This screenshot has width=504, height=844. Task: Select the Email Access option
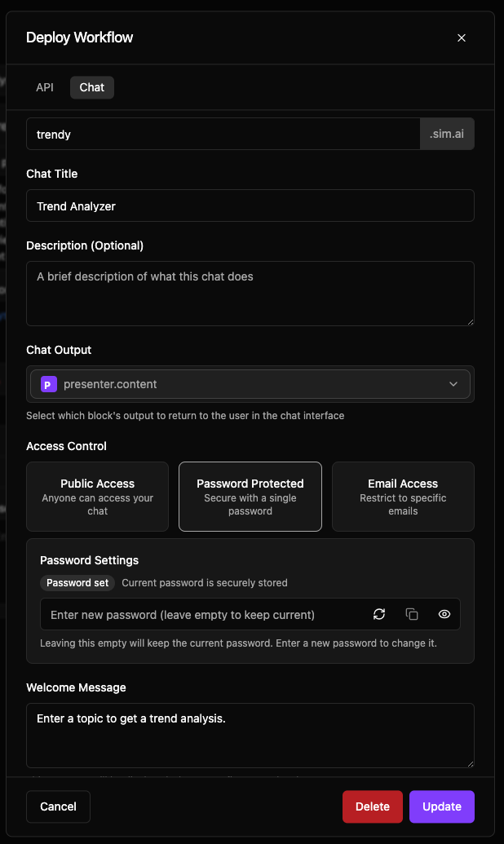(x=403, y=497)
